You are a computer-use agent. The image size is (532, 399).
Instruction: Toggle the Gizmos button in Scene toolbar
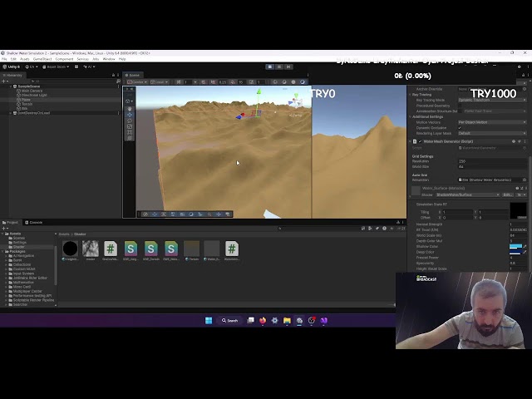coord(303,81)
